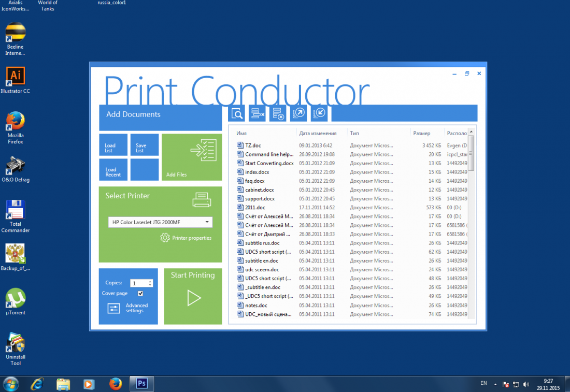Open Windows Media Player from the taskbar
This screenshot has height=392, width=570.
coord(89,384)
